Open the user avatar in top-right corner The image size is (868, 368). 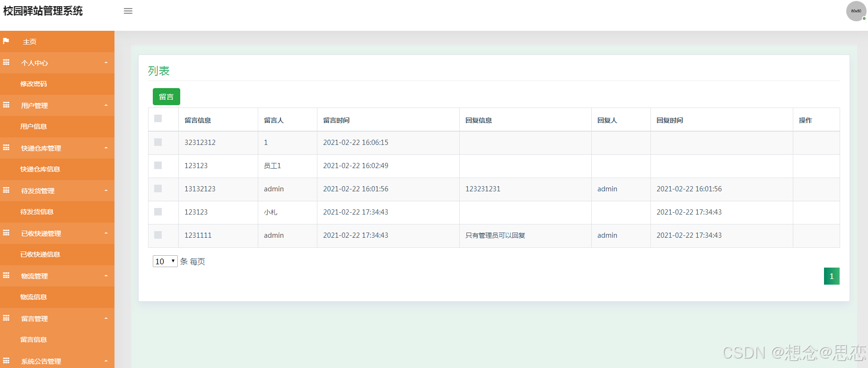tap(856, 11)
